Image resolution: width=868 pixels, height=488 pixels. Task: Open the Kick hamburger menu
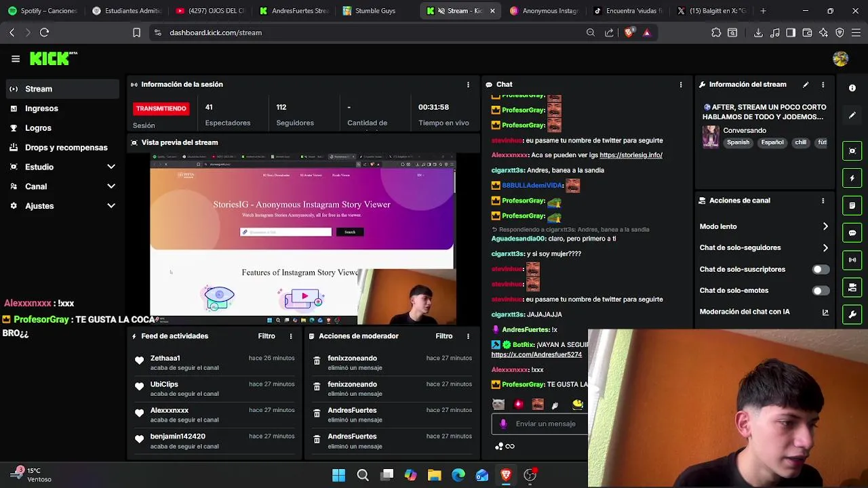pos(16,59)
